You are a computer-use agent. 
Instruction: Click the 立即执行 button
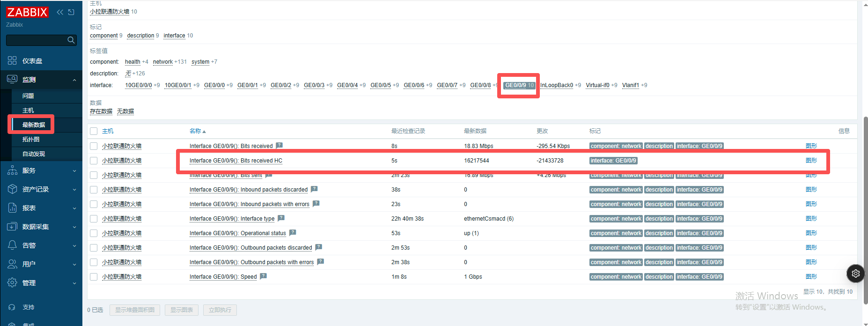pyautogui.click(x=220, y=310)
